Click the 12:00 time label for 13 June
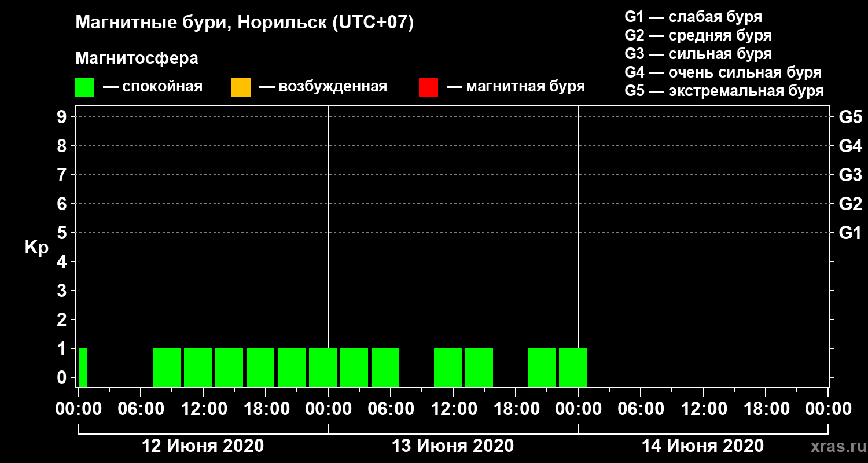This screenshot has height=463, width=868. click(453, 409)
